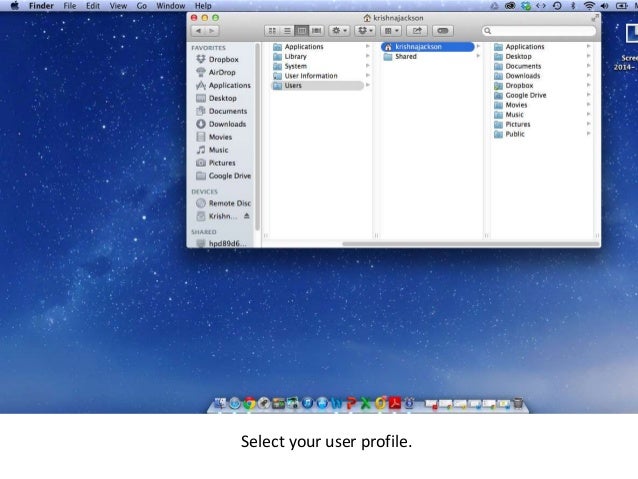This screenshot has height=479, width=638.
Task: Select Remote Disc under Devices
Action: tap(223, 203)
